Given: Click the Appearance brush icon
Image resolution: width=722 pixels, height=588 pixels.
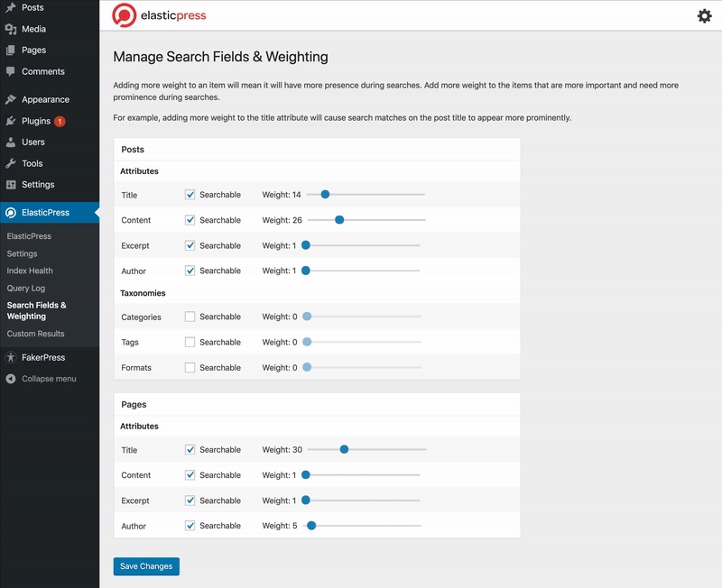Looking at the screenshot, I should pyautogui.click(x=11, y=99).
